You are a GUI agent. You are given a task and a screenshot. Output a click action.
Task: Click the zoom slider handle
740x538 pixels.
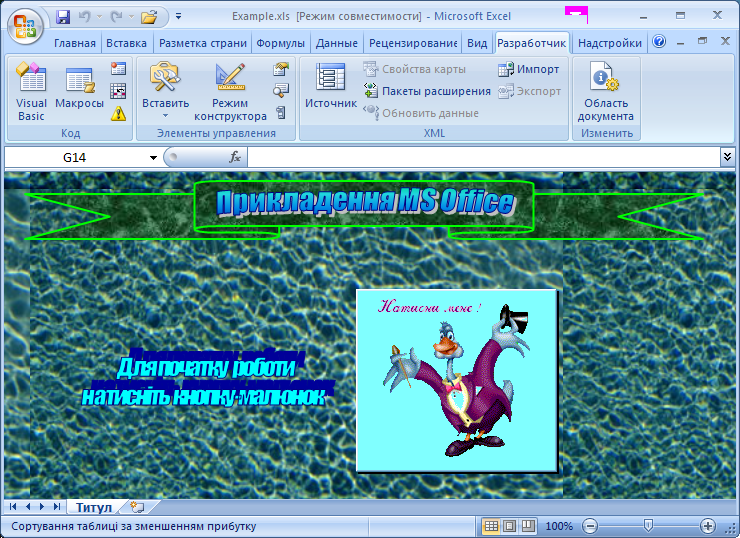point(648,525)
